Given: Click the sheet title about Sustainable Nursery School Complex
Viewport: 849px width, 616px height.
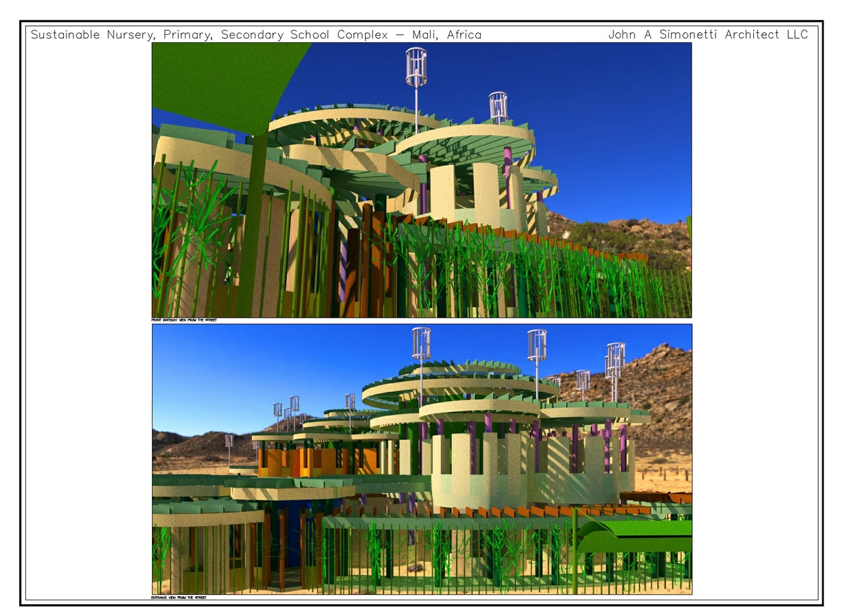Looking at the screenshot, I should [256, 35].
